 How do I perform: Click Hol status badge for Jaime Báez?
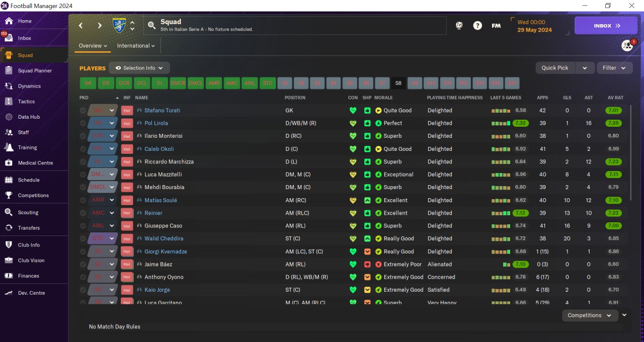click(127, 264)
